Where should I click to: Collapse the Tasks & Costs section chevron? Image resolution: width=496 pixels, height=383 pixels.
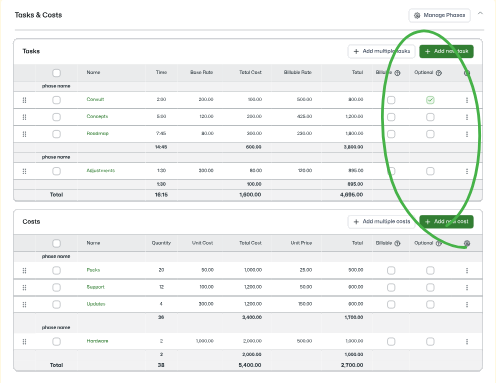click(480, 14)
